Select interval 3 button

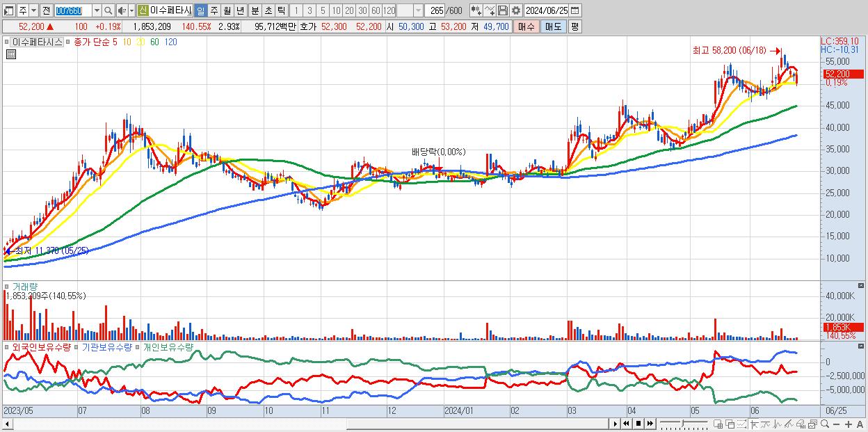pos(310,10)
